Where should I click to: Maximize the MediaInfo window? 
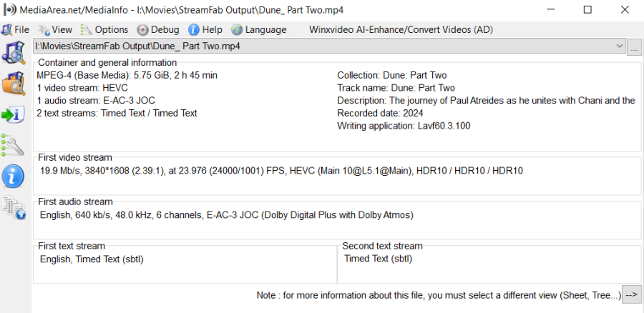(587, 10)
